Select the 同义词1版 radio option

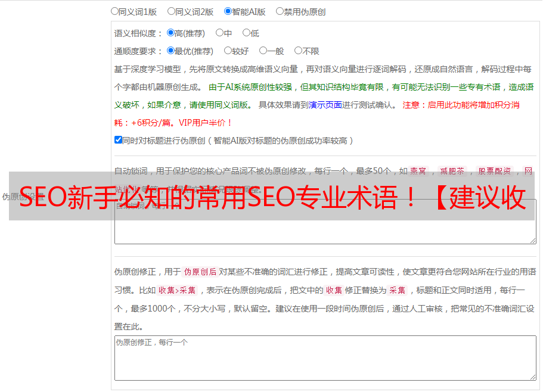coord(114,11)
